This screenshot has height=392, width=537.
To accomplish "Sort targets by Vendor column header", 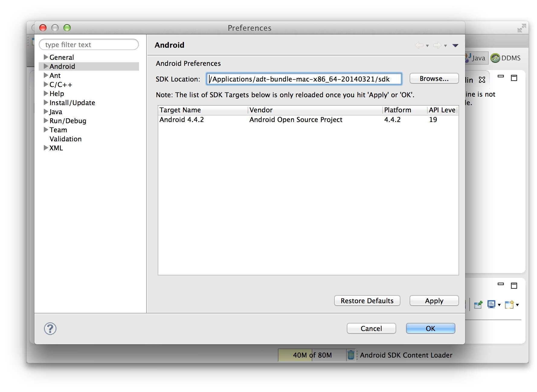I will [314, 110].
